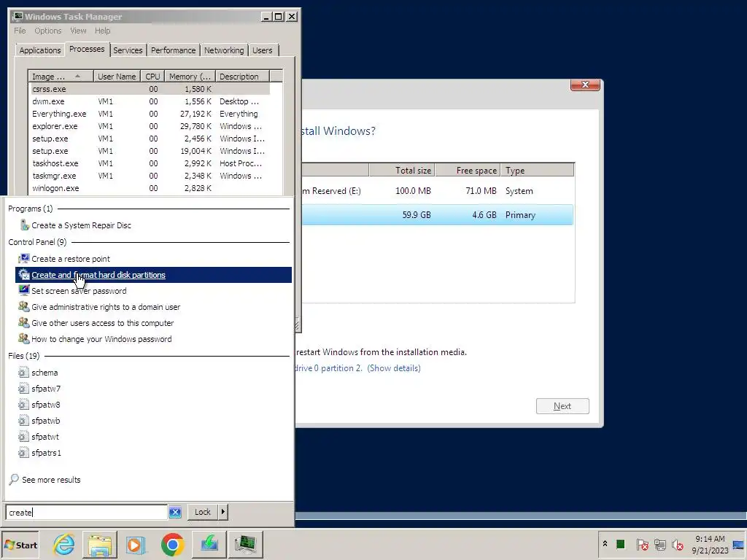Open Google Chrome from the taskbar

tap(172, 544)
